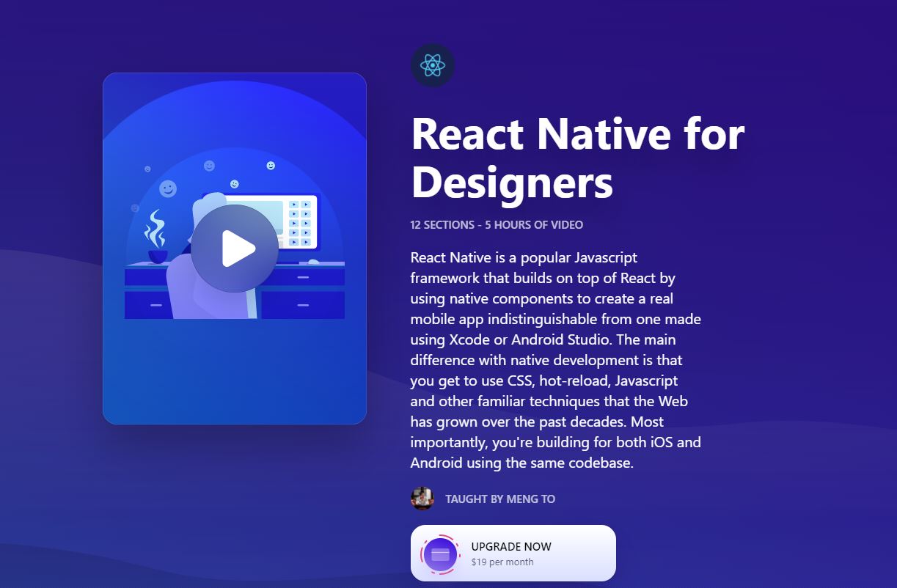897x588 pixels.
Task: Click the "$19 per month" price text
Action: (502, 562)
